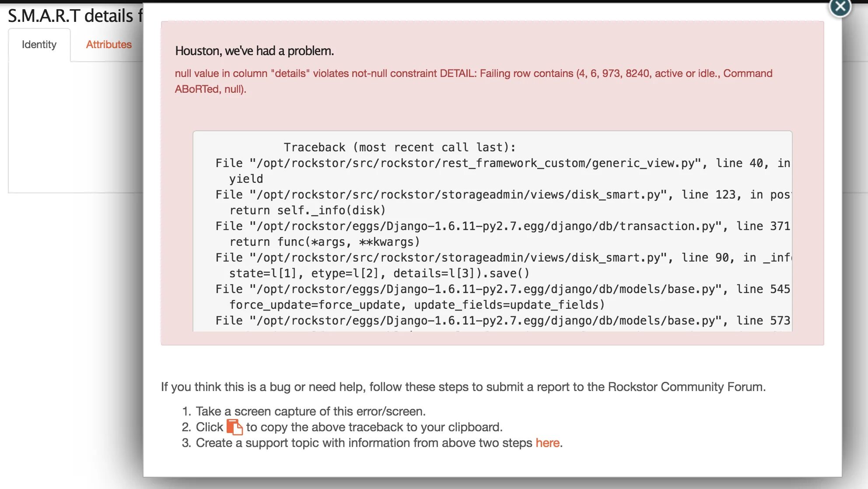Copy the traceback with the clipboard icon
This screenshot has width=868, height=489.
click(x=234, y=427)
